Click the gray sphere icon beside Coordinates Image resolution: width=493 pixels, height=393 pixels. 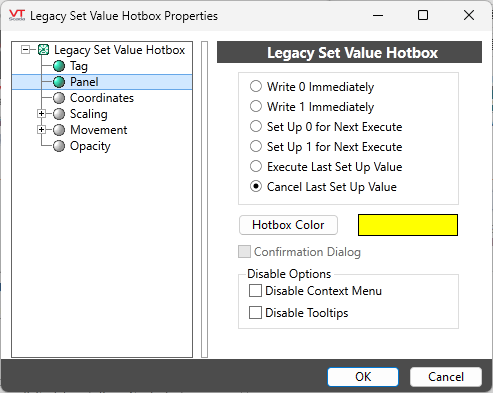59,98
